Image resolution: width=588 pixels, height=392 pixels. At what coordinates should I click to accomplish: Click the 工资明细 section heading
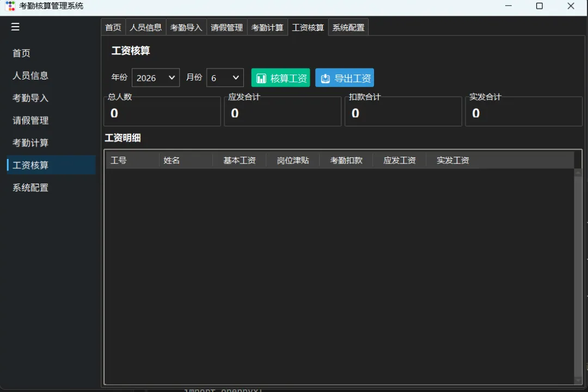122,138
